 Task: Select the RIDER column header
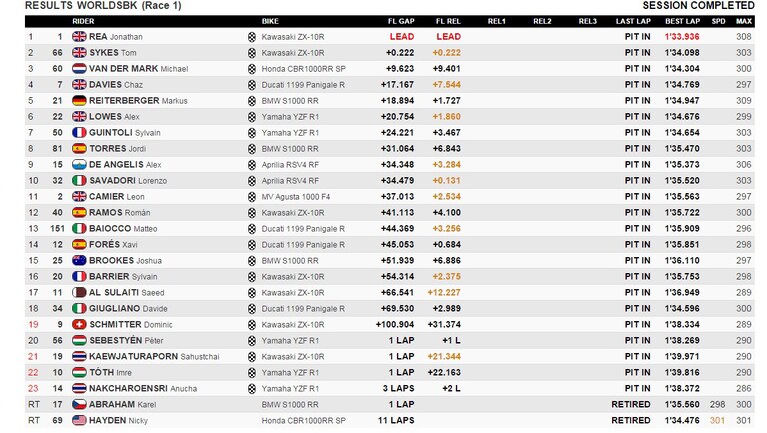click(83, 21)
